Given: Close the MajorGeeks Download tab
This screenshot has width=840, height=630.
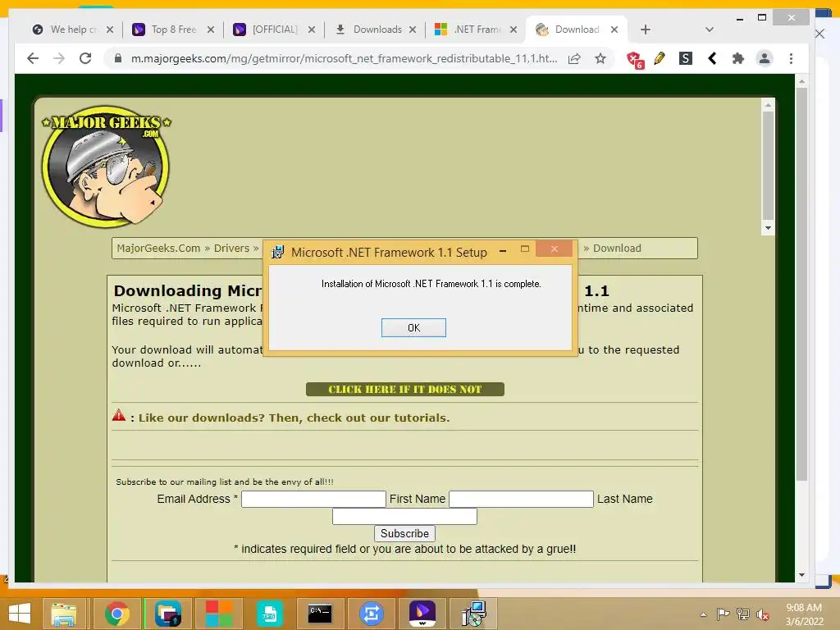Looking at the screenshot, I should (x=614, y=30).
